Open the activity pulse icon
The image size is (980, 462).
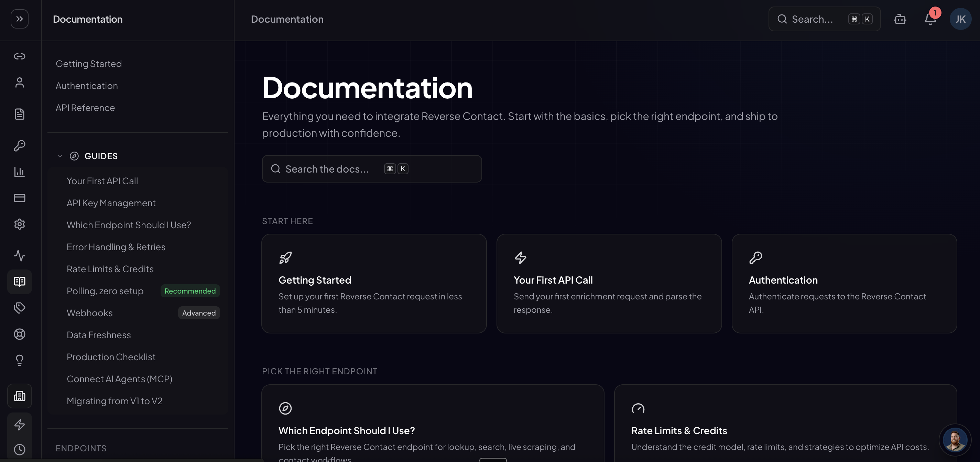click(x=19, y=255)
